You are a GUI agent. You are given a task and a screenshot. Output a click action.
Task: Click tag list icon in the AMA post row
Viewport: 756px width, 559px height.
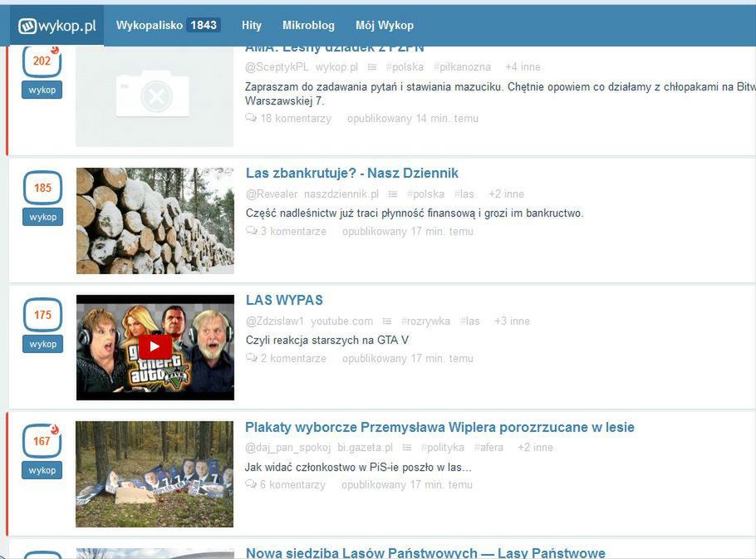click(x=372, y=67)
